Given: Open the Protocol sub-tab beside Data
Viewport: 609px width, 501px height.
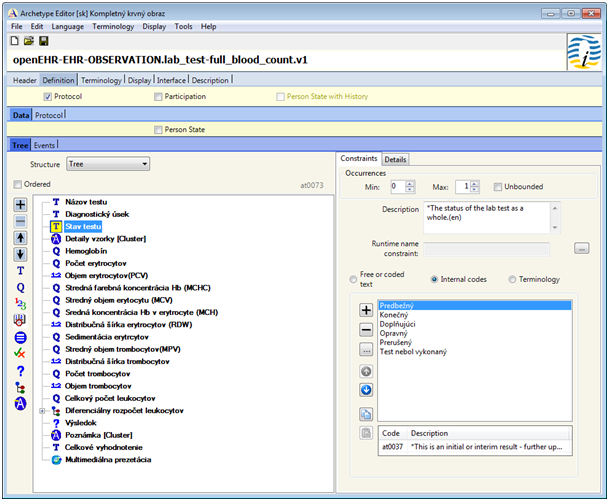Looking at the screenshot, I should (x=49, y=115).
